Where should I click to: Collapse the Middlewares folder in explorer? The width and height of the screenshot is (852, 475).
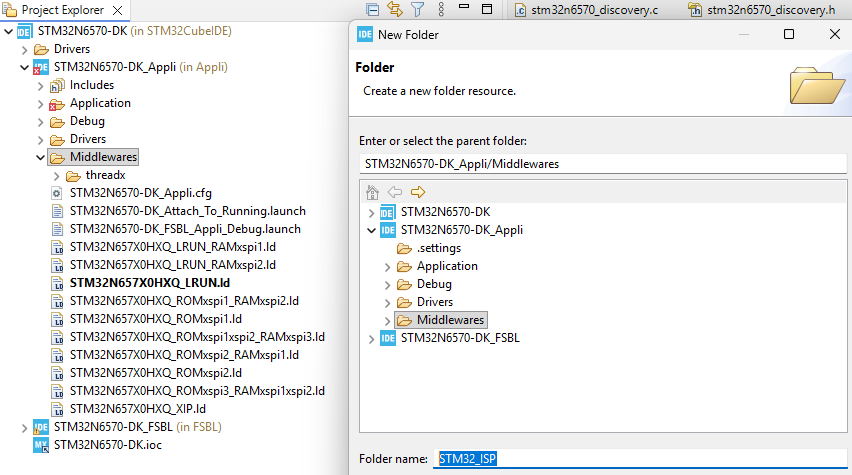[x=40, y=158]
